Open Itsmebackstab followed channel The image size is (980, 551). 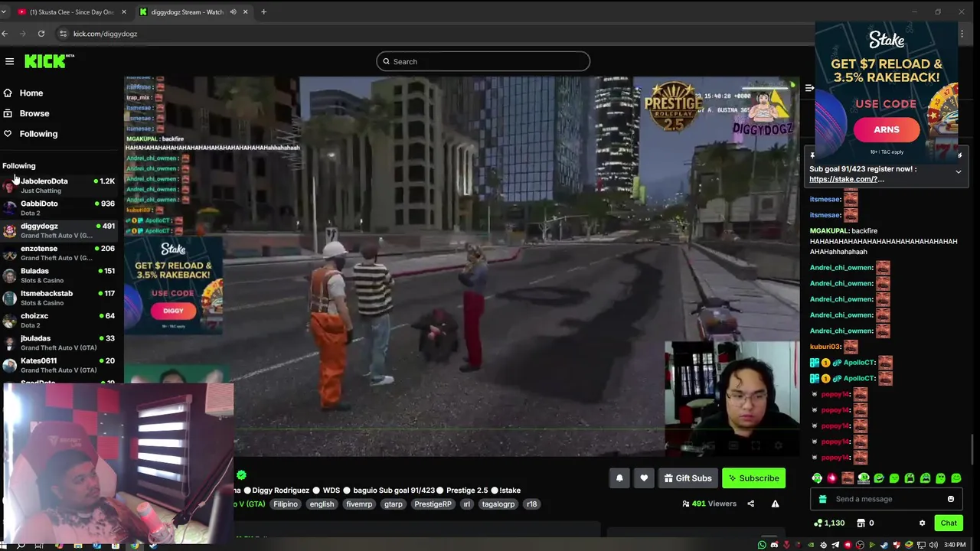click(60, 298)
